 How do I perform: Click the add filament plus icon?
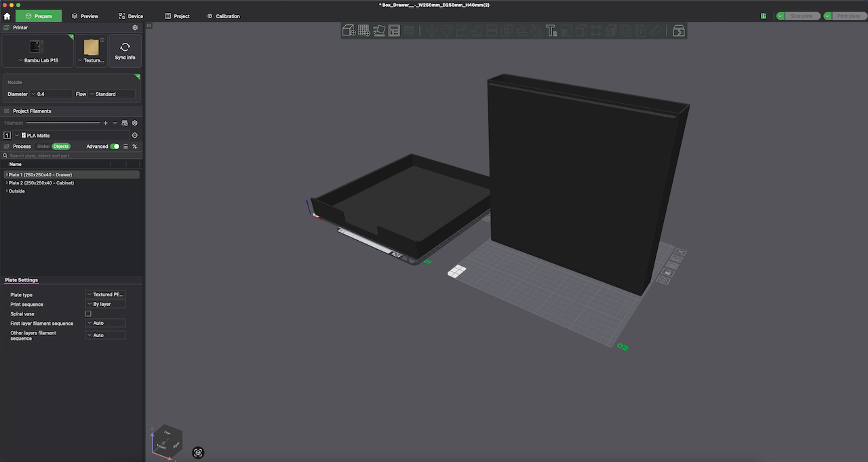pos(105,123)
